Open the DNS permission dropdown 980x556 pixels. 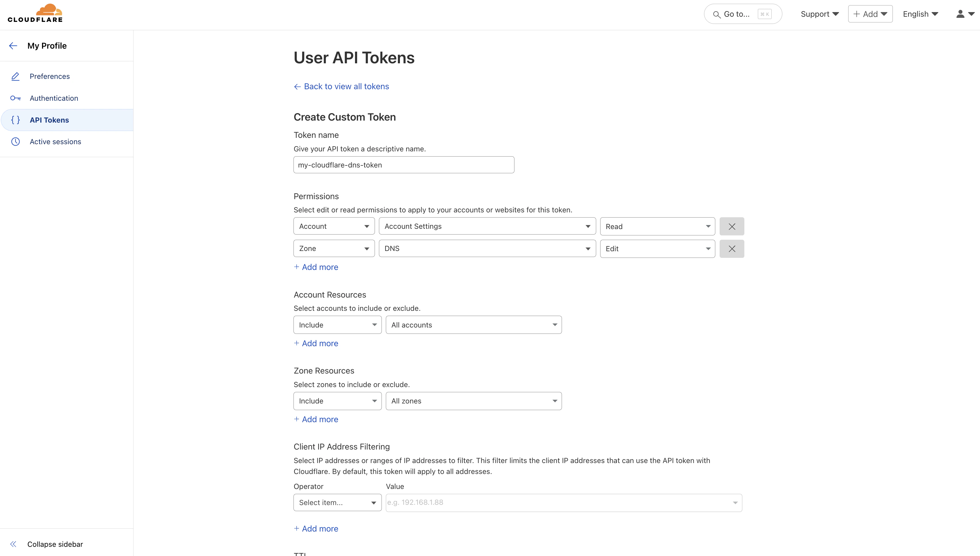[487, 248]
